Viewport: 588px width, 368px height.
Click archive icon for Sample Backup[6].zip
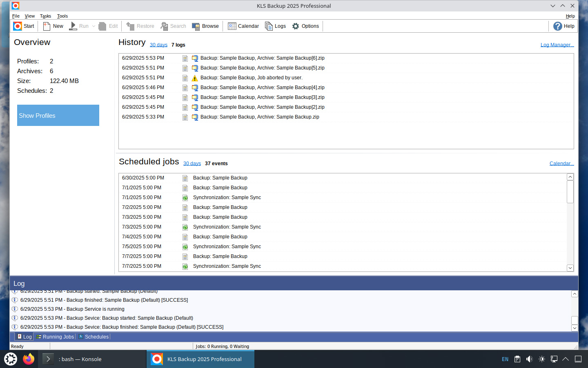click(195, 58)
